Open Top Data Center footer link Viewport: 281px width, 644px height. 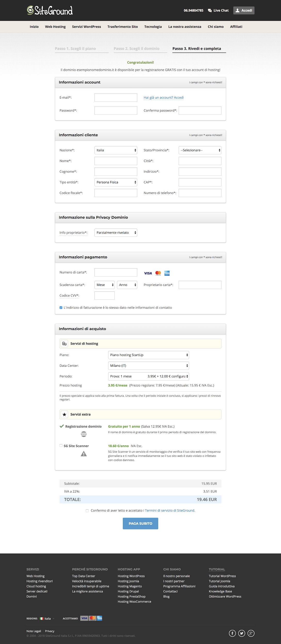pyautogui.click(x=84, y=576)
